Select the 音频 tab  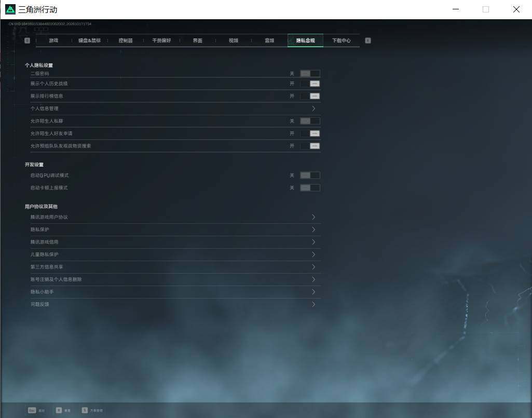pyautogui.click(x=269, y=41)
